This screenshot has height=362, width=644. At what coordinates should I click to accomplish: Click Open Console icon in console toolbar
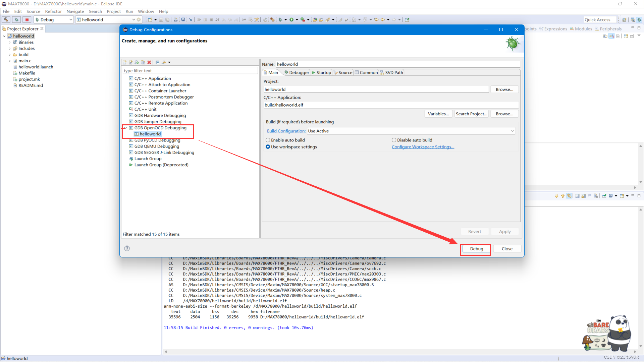point(622,196)
